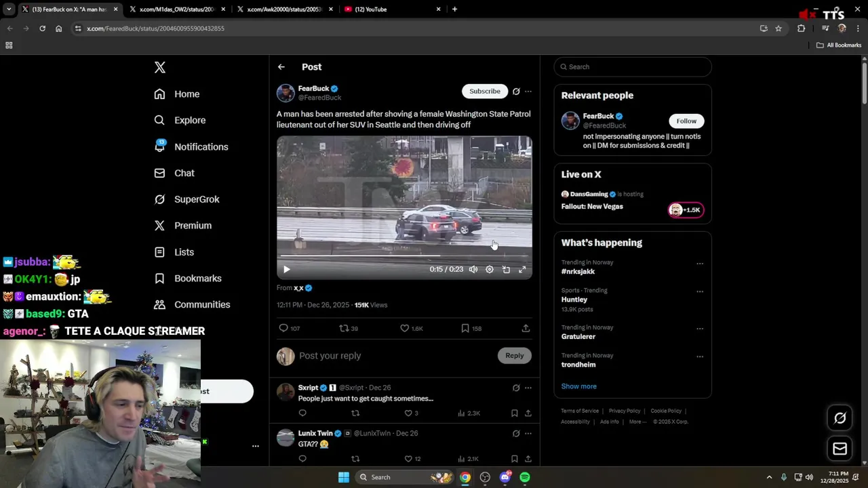
Task: Bookmark the FearBuck post
Action: (471, 328)
